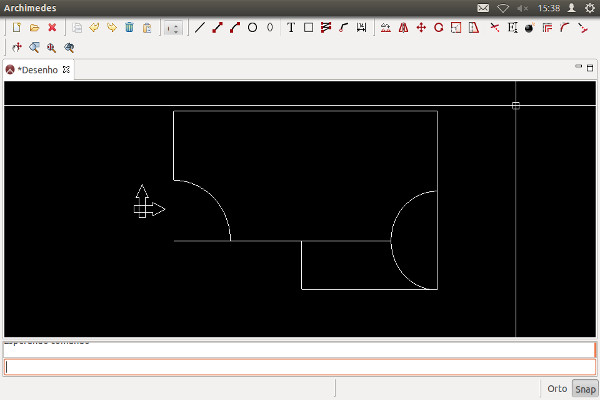This screenshot has height=400, width=600.
Task: Select the Trim tool
Action: pyautogui.click(x=495, y=28)
